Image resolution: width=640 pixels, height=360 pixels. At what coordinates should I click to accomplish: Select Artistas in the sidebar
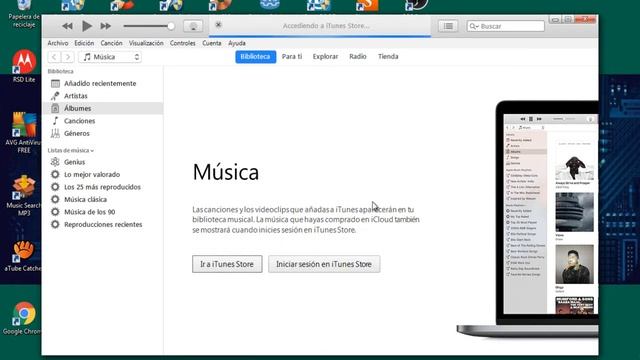pos(103,96)
